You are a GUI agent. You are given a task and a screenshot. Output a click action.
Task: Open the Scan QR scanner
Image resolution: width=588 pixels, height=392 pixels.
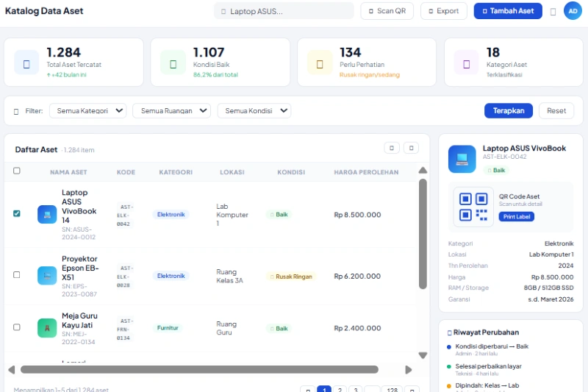pyautogui.click(x=387, y=11)
